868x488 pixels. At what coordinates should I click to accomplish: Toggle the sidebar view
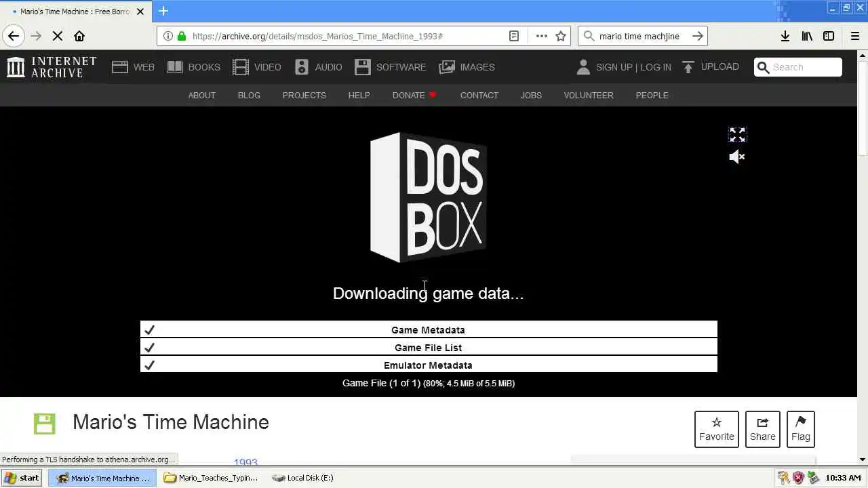[x=829, y=36]
